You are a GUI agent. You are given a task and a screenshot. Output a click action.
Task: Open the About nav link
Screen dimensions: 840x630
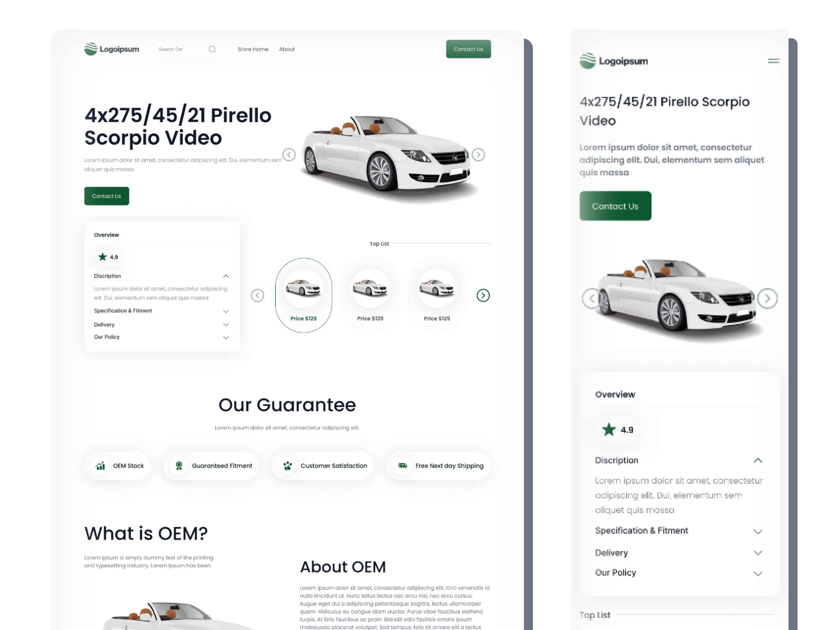click(287, 49)
